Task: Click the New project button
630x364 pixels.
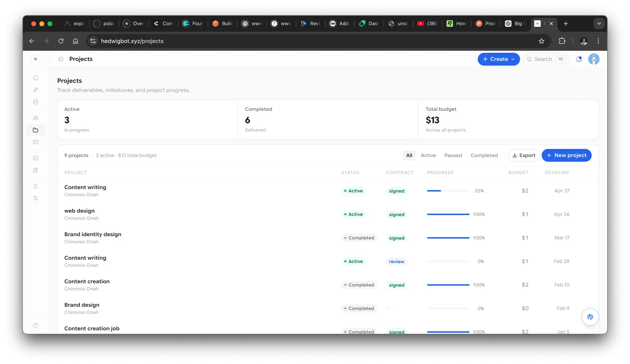Action: click(566, 155)
